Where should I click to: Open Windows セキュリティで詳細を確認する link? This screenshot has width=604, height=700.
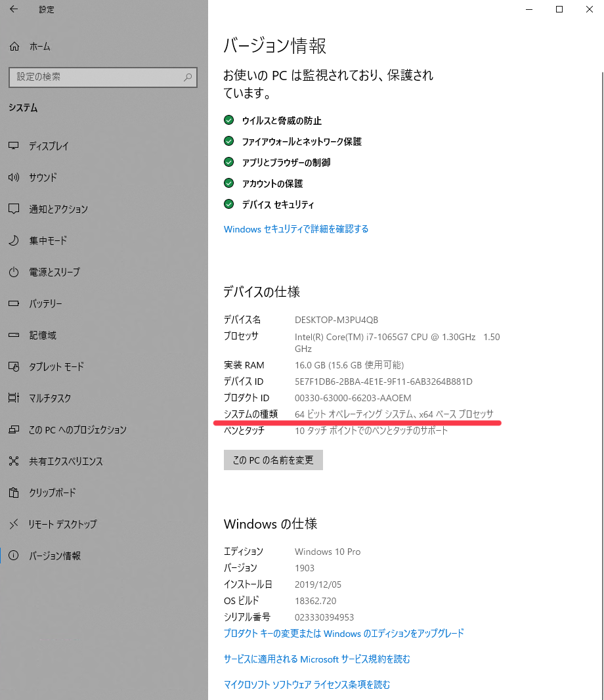(296, 229)
